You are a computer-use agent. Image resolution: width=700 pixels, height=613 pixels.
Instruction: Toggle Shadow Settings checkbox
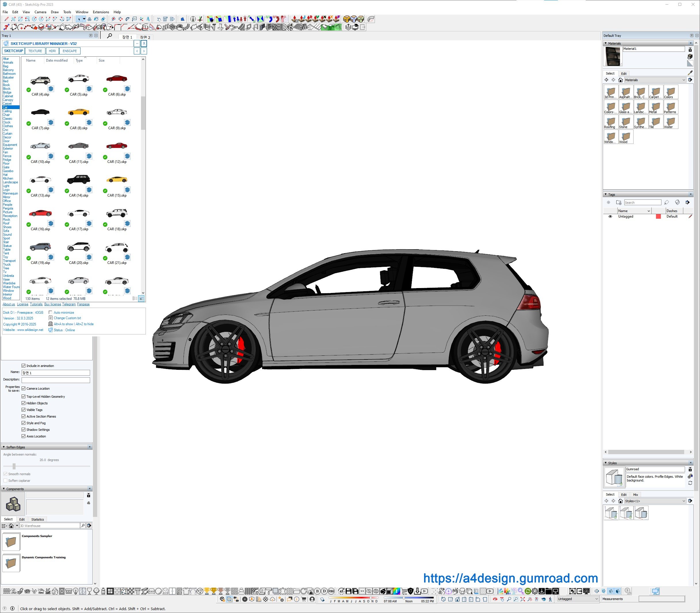[x=24, y=430]
